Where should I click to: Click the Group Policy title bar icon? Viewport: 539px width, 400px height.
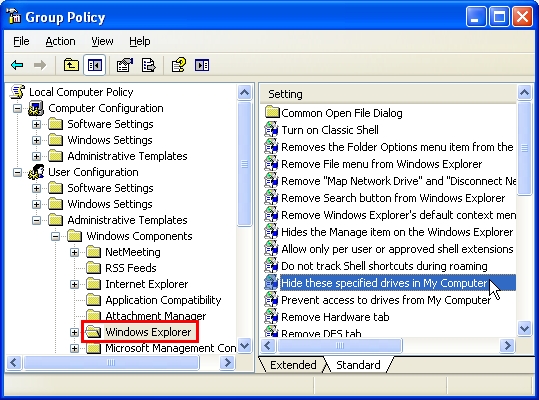[14, 16]
